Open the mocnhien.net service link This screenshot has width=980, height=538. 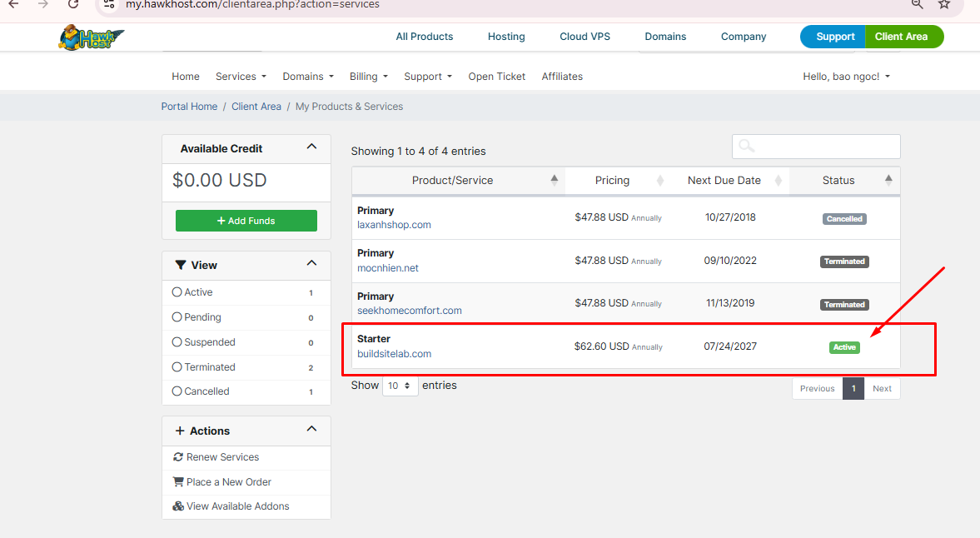(387, 267)
